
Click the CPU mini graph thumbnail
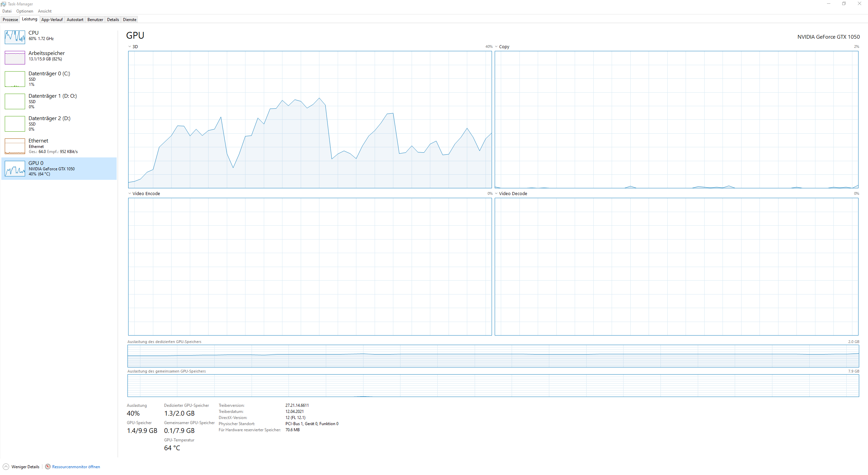(x=15, y=37)
